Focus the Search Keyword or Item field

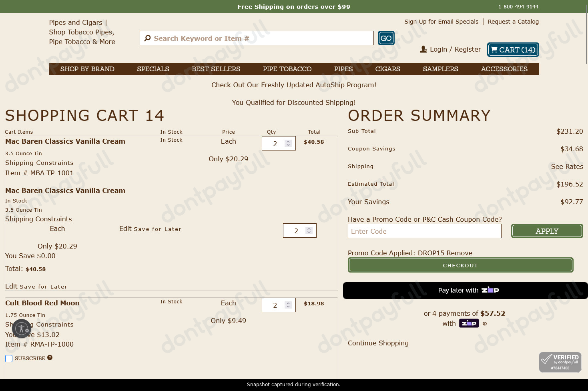coord(257,38)
